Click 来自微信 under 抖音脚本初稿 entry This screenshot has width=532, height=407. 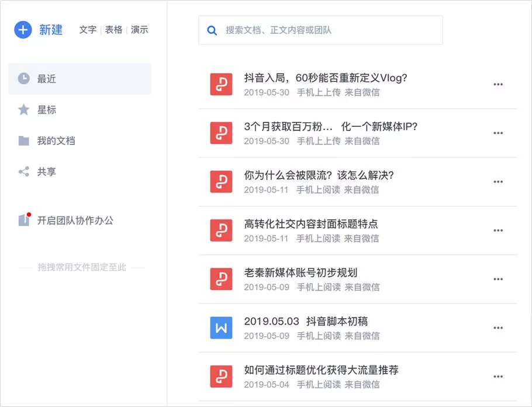(x=362, y=336)
